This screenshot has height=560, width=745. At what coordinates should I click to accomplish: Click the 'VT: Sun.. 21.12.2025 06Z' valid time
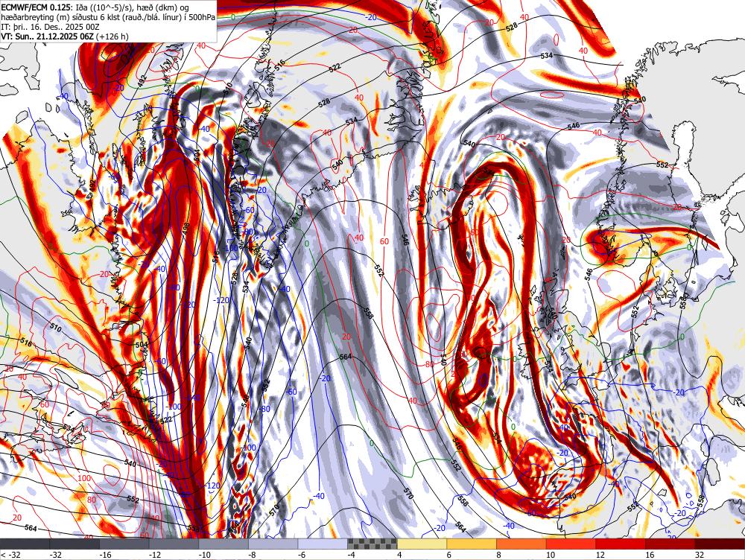click(x=48, y=36)
